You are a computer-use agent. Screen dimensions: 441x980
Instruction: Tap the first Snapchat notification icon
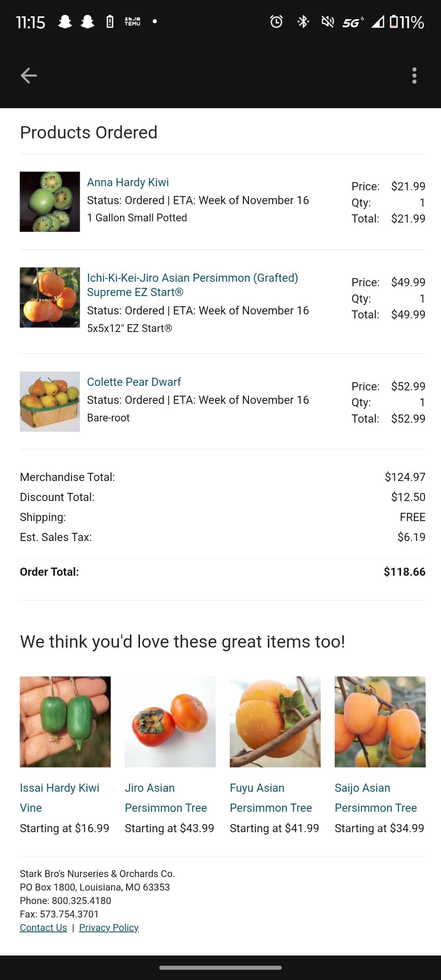[x=65, y=22]
